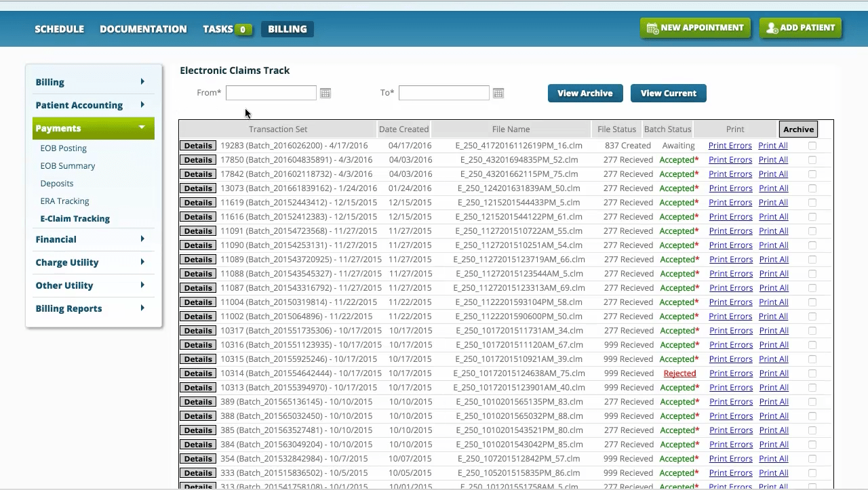This screenshot has width=868, height=490.
Task: Click Print Errors for batch 19283
Action: 730,146
